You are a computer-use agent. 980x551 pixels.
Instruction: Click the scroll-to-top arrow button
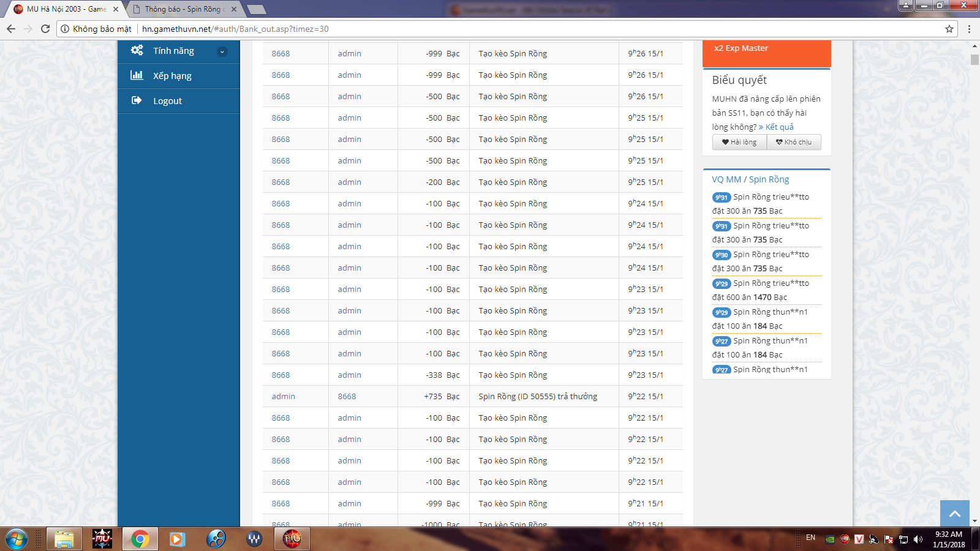(955, 514)
